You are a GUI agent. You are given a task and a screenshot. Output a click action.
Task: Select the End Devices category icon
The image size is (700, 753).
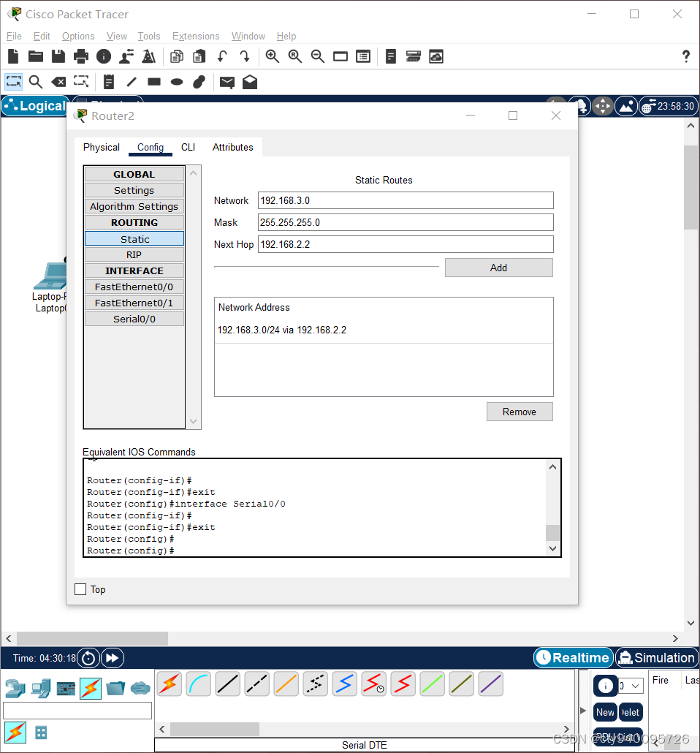[x=41, y=689]
